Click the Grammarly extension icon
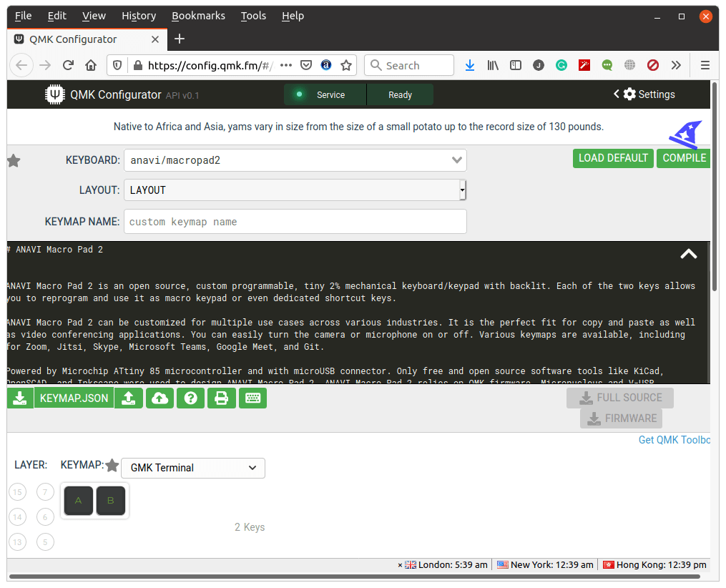726x588 pixels. tap(561, 65)
